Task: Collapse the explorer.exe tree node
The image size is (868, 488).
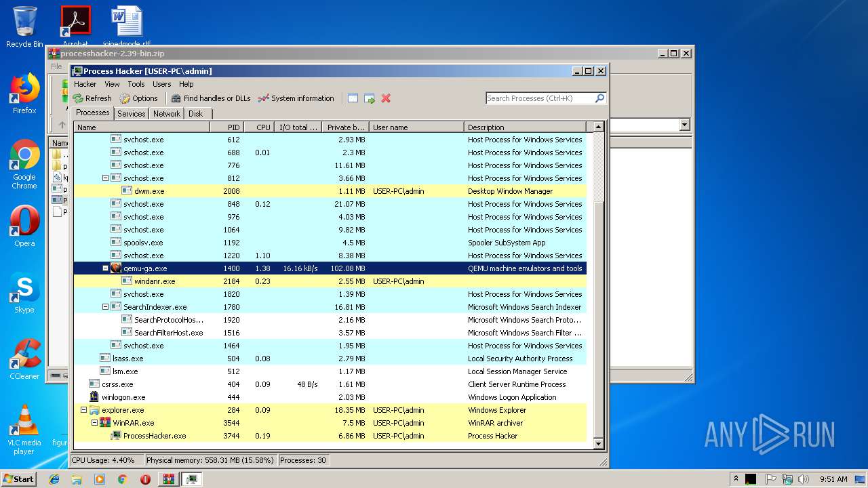Action: coord(83,410)
